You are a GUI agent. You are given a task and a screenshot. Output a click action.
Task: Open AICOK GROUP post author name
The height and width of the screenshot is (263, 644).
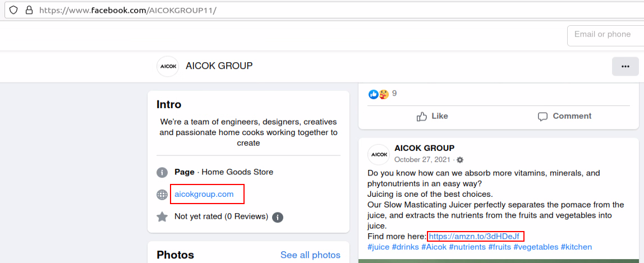tap(424, 148)
